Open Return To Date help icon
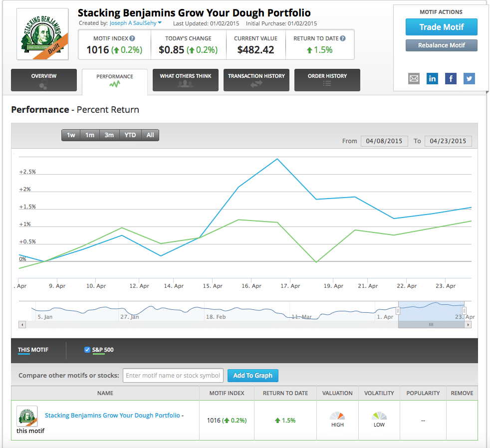 click(343, 38)
